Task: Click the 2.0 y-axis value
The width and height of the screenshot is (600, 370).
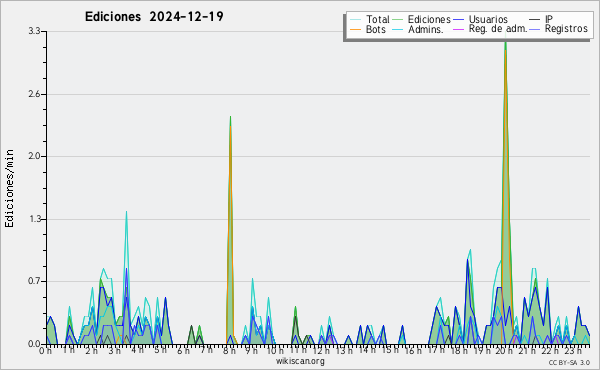Action: [x=34, y=156]
